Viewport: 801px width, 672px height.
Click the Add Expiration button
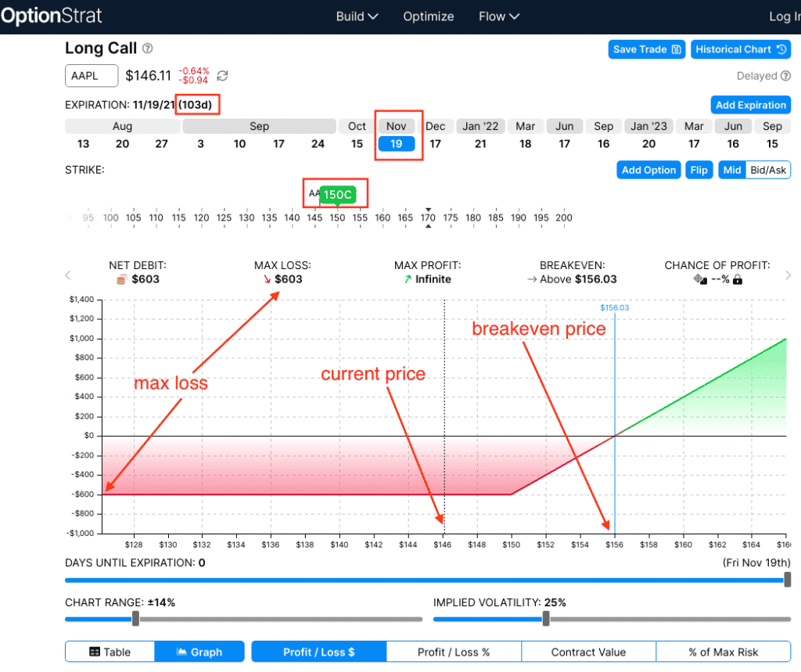point(750,105)
